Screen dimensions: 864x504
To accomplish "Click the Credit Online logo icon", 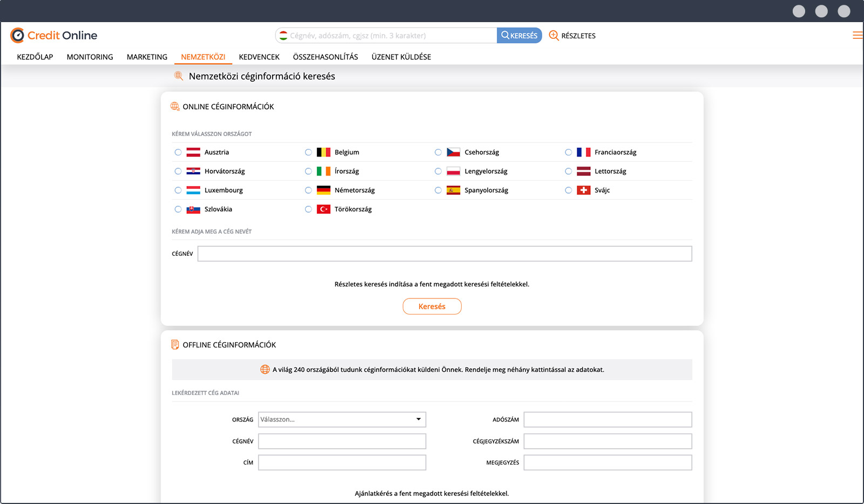I will coord(18,36).
